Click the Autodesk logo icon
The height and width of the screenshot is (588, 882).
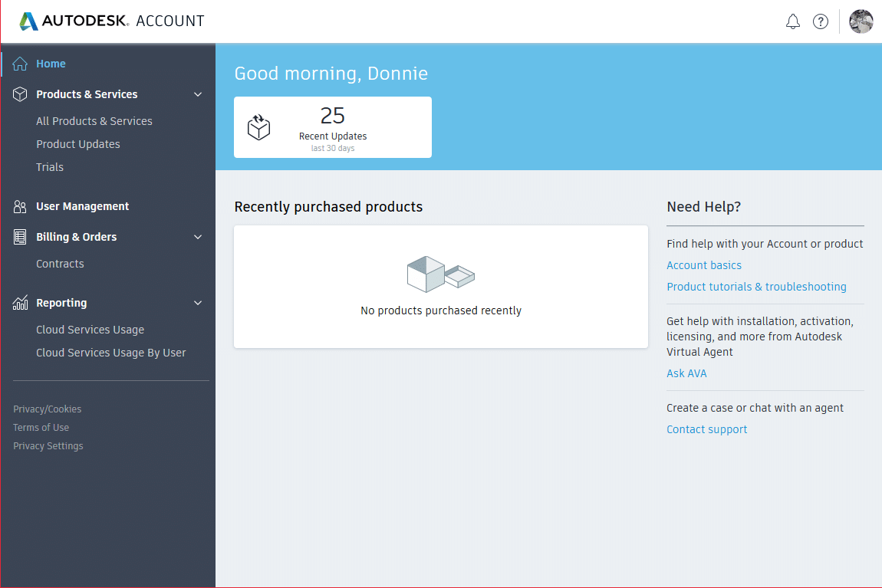coord(28,21)
